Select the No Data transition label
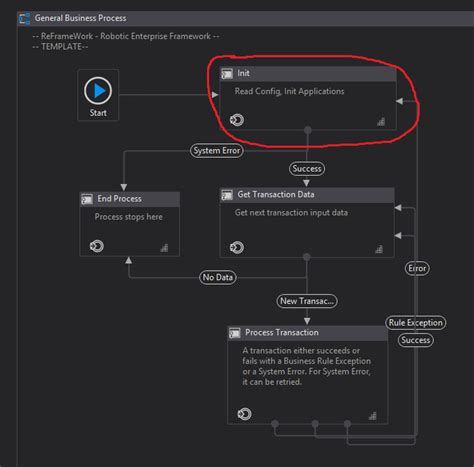The width and height of the screenshot is (474, 467). (x=218, y=277)
